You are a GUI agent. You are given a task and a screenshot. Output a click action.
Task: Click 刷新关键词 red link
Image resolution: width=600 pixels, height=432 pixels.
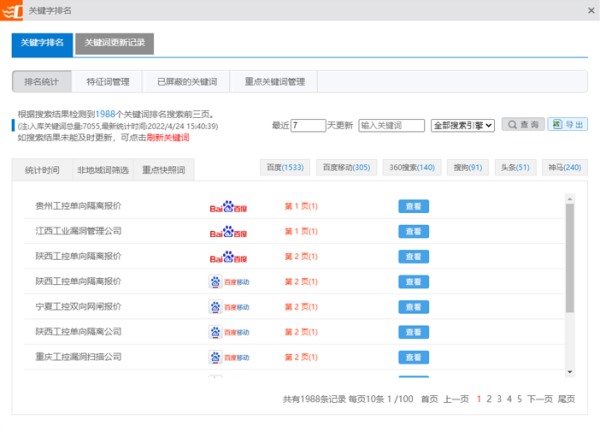tap(168, 138)
